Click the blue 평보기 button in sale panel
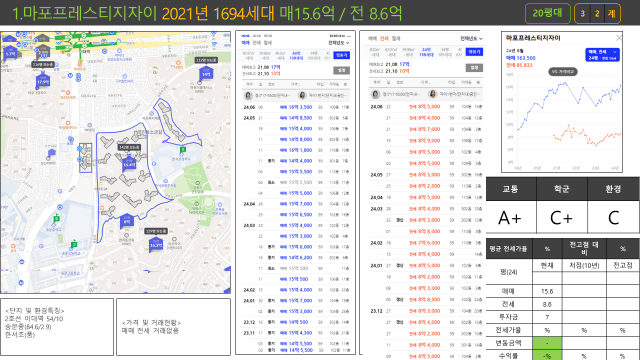This screenshot has width=640, height=360. coord(342,55)
